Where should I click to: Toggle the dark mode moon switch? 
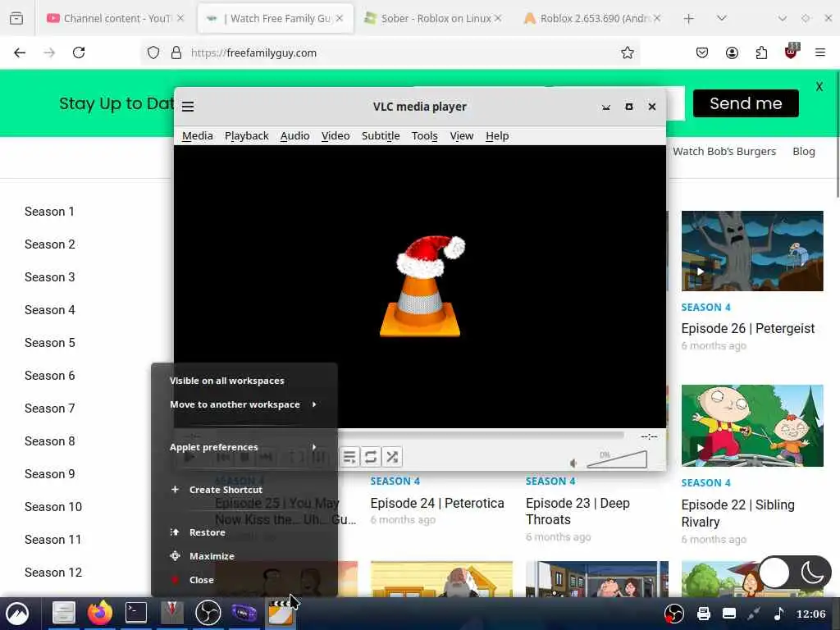tap(795, 573)
